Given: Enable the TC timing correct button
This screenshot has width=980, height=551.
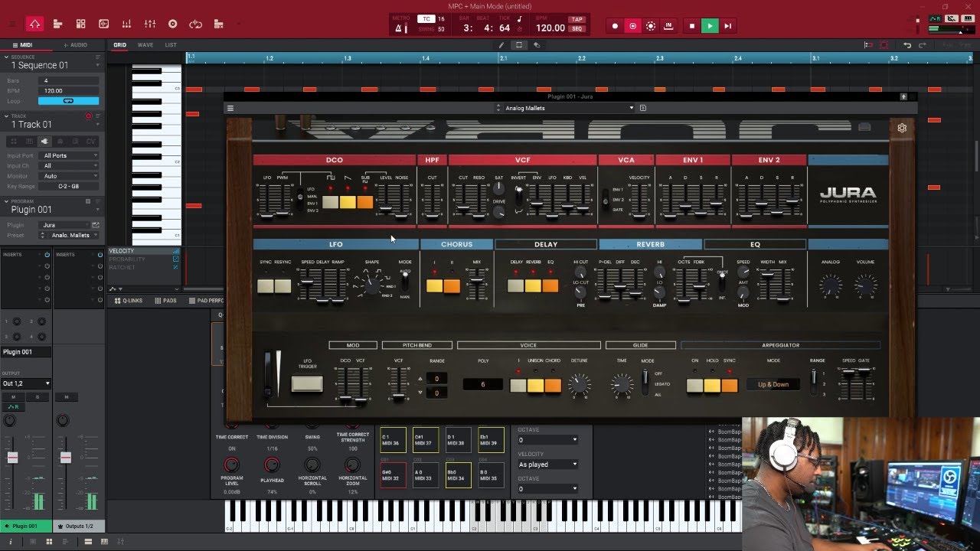Looking at the screenshot, I should (x=426, y=19).
